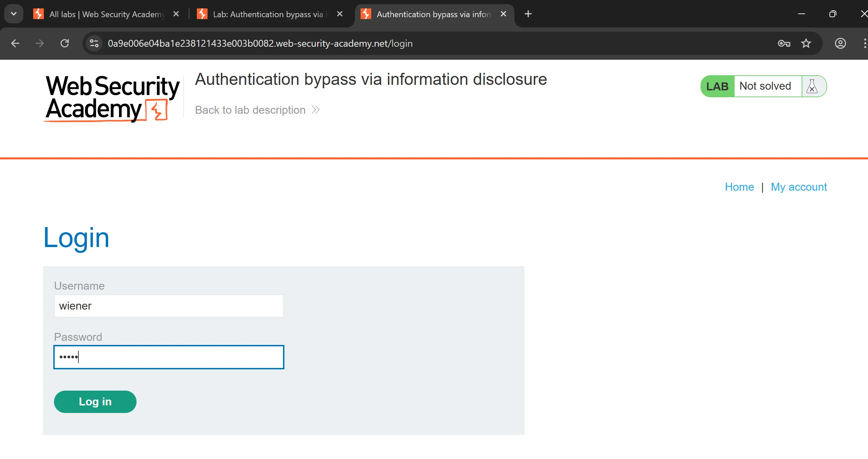
Task: Open the Chrome profile icon
Action: click(x=840, y=43)
